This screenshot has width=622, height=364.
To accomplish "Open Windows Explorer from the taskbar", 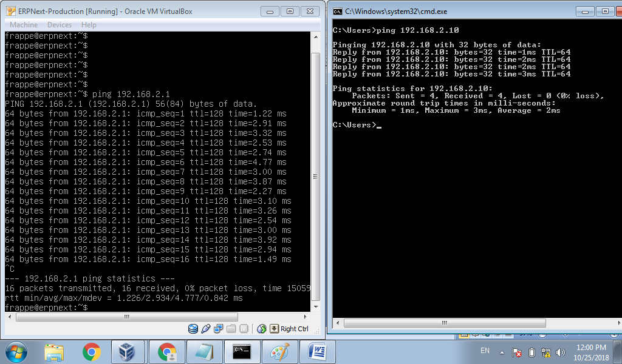I will 54,352.
